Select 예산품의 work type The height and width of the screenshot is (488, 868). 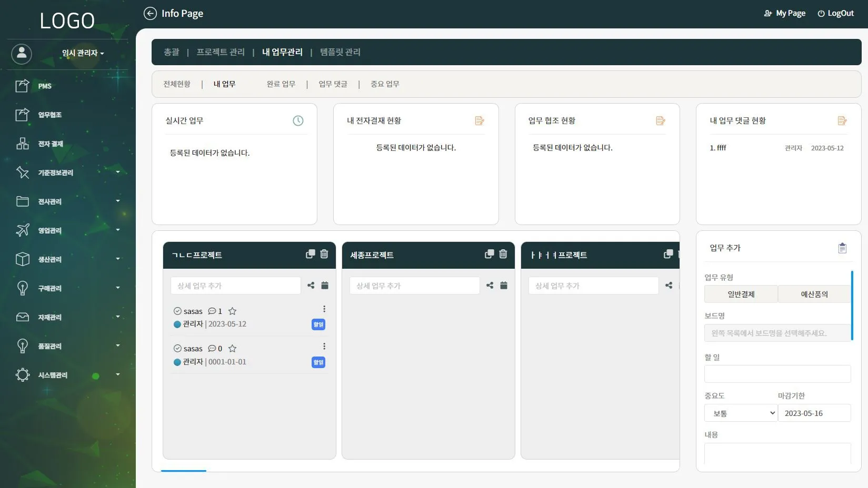[814, 294]
